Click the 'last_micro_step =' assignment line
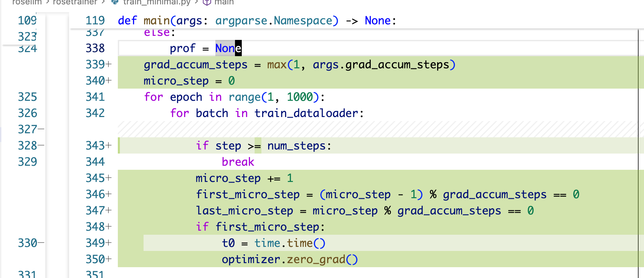The image size is (644, 278). (x=365, y=211)
